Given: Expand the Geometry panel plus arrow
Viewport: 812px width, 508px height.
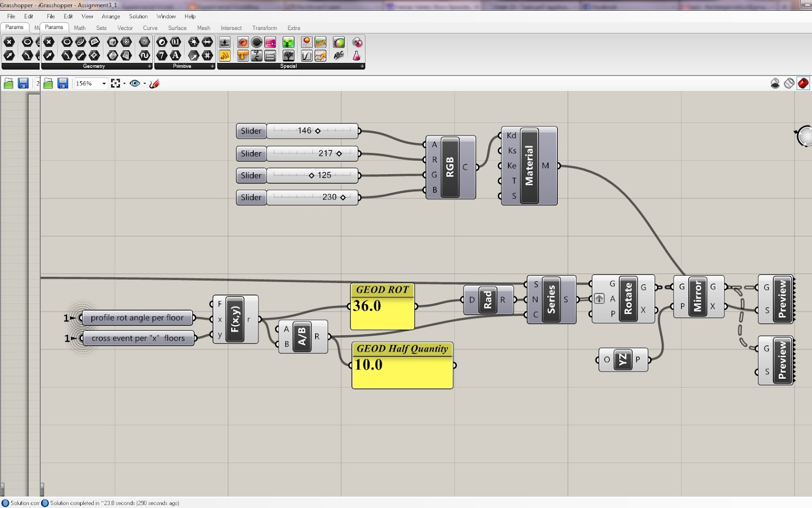Looking at the screenshot, I should pos(149,67).
